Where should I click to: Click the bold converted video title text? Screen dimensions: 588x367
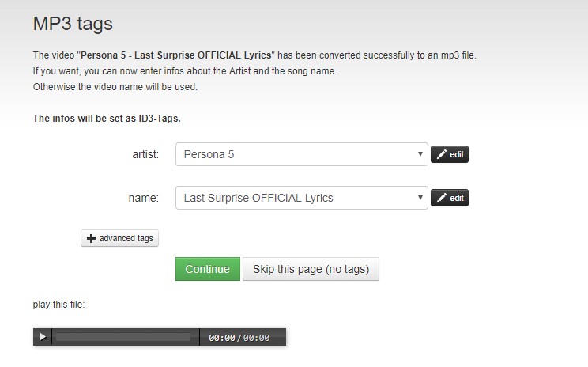pos(194,55)
